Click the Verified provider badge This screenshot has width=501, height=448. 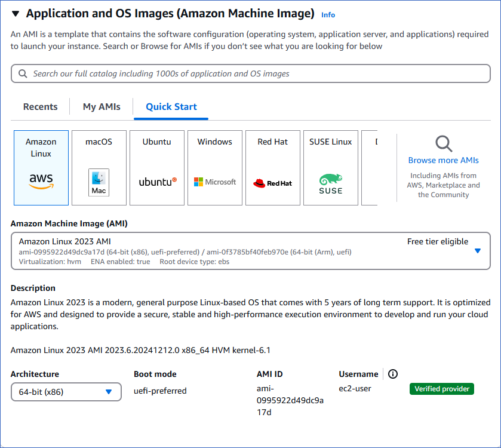point(442,389)
